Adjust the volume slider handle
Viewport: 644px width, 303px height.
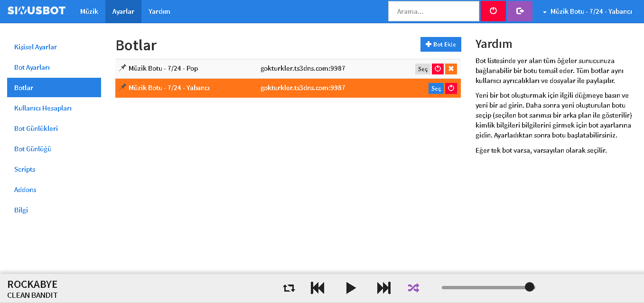pos(530,287)
